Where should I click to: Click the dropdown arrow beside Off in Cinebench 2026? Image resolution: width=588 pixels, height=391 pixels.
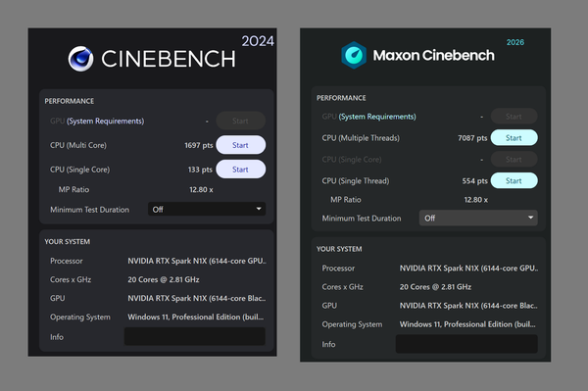click(x=530, y=218)
